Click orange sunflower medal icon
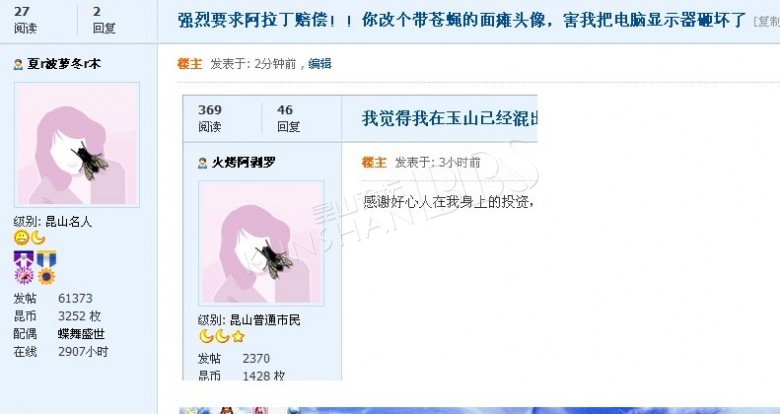The width and height of the screenshot is (780, 414). pyautogui.click(x=46, y=276)
